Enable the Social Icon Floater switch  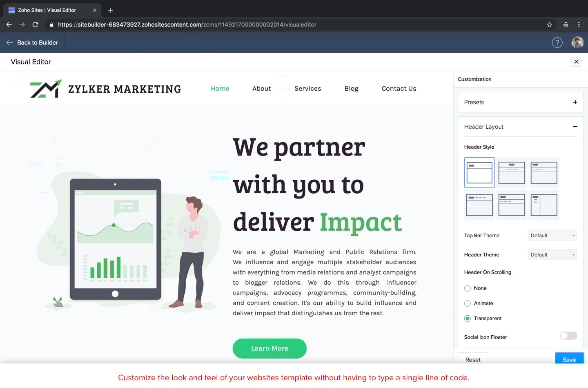pos(568,336)
